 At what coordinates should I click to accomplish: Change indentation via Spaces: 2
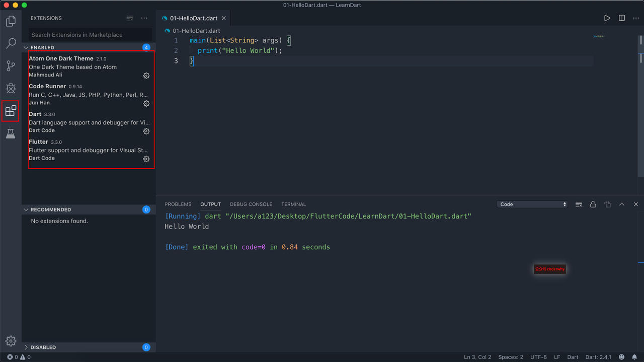[511, 357]
